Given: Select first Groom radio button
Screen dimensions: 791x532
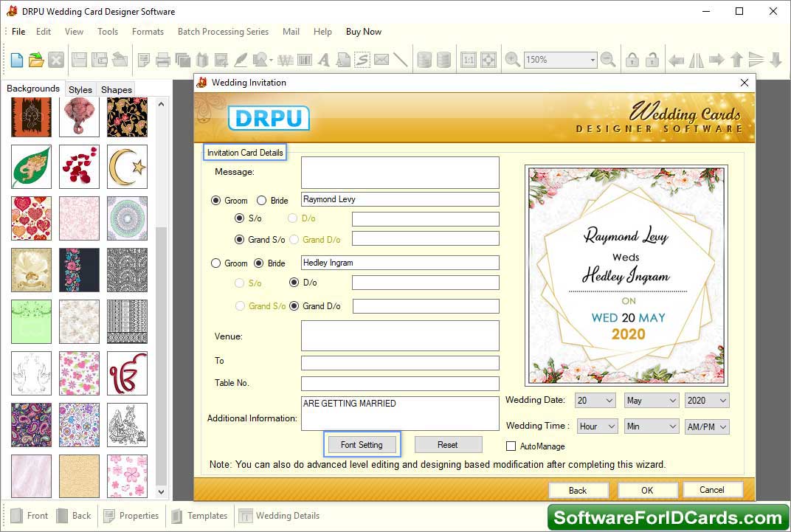Looking at the screenshot, I should click(216, 200).
